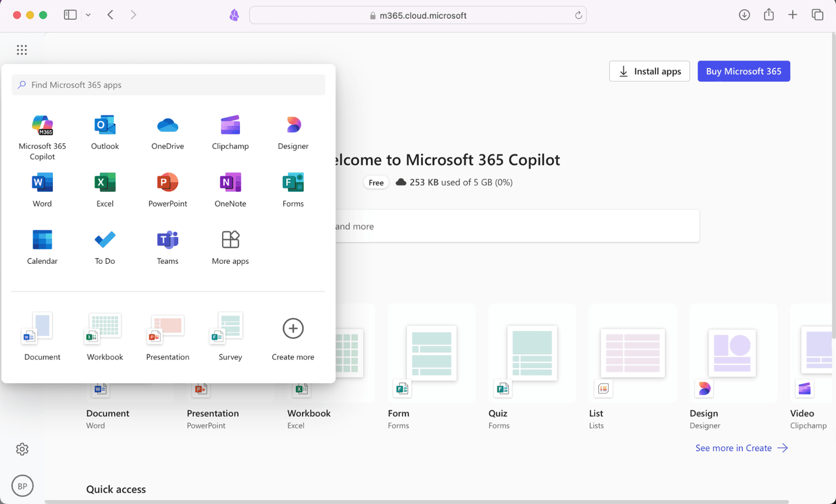
Task: Follow See more in Create link
Action: [x=741, y=448]
